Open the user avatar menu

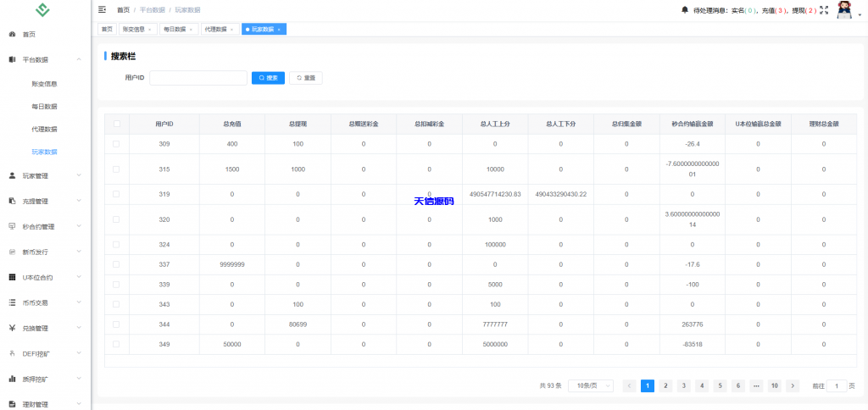[x=843, y=10]
